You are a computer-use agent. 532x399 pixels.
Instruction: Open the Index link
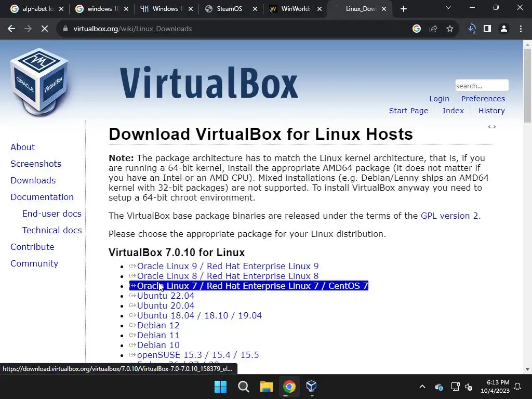[453, 111]
